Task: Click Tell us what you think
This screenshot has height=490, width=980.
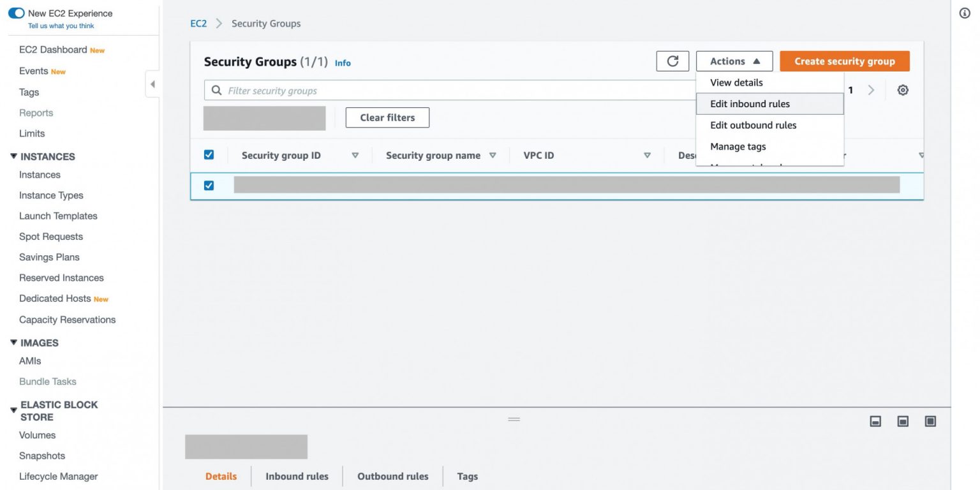Action: (x=61, y=26)
